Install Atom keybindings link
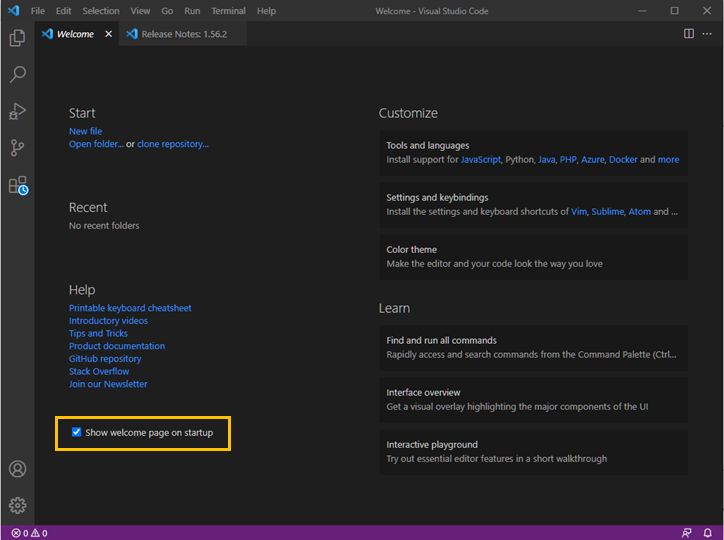This screenshot has height=540, width=724. click(640, 212)
